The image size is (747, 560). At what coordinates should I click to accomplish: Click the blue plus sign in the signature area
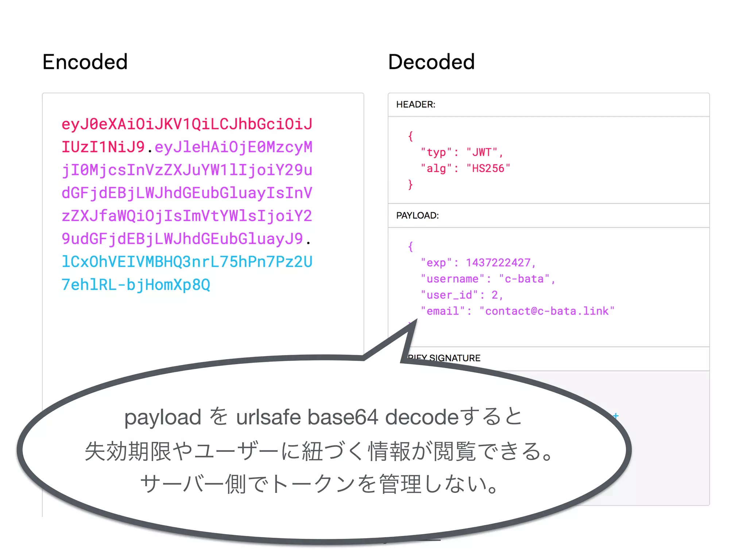[x=616, y=416]
